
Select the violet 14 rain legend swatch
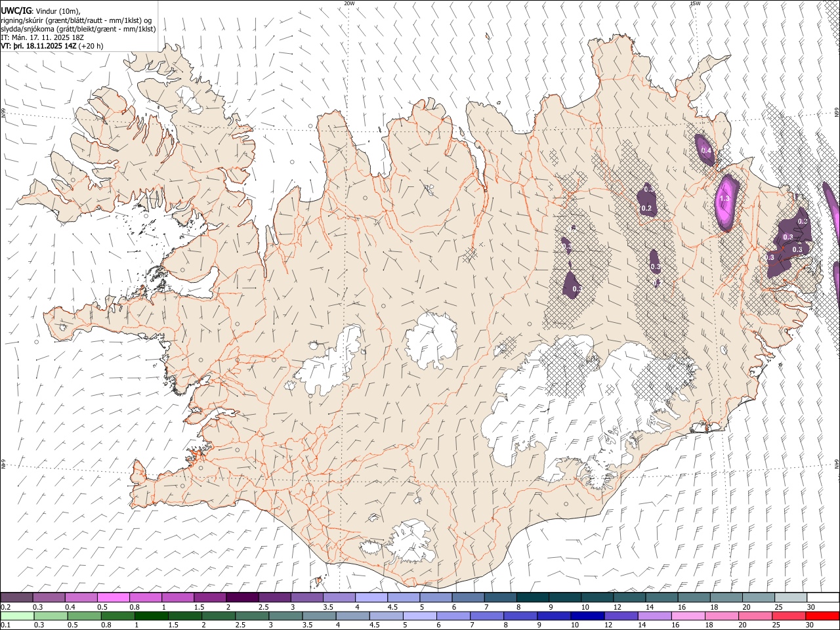654,616
